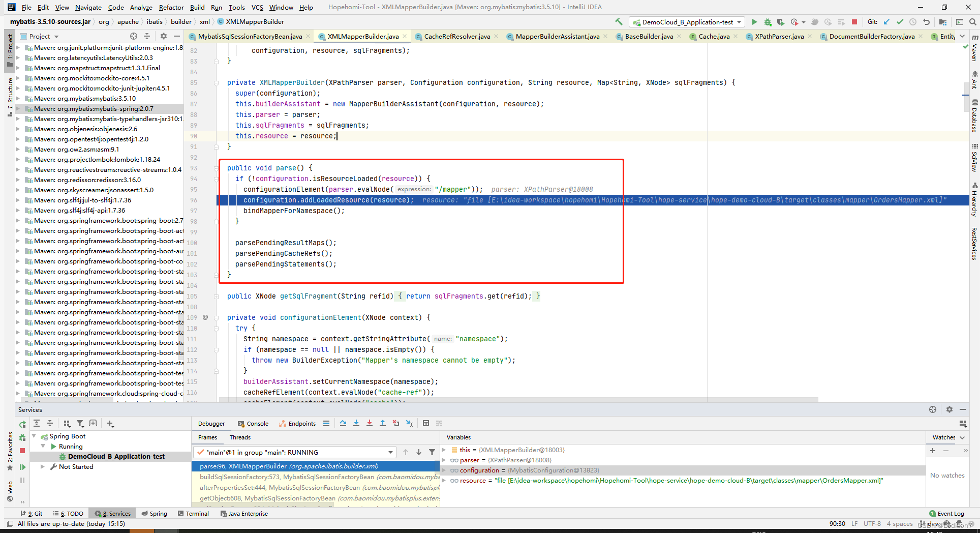Open the Refactor menu

[x=171, y=7]
